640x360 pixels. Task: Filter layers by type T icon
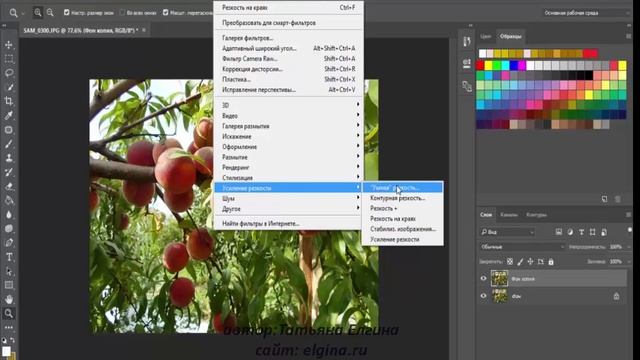click(x=581, y=232)
